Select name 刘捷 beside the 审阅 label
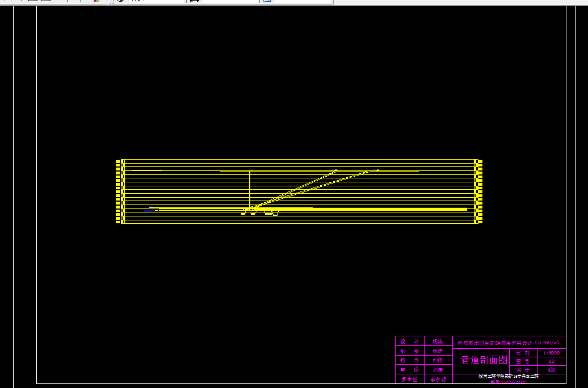 click(438, 370)
